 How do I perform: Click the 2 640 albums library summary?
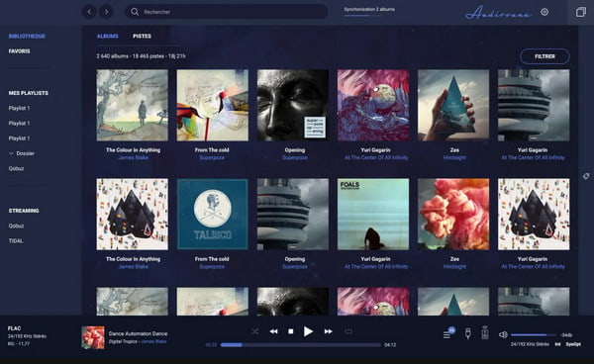click(141, 56)
